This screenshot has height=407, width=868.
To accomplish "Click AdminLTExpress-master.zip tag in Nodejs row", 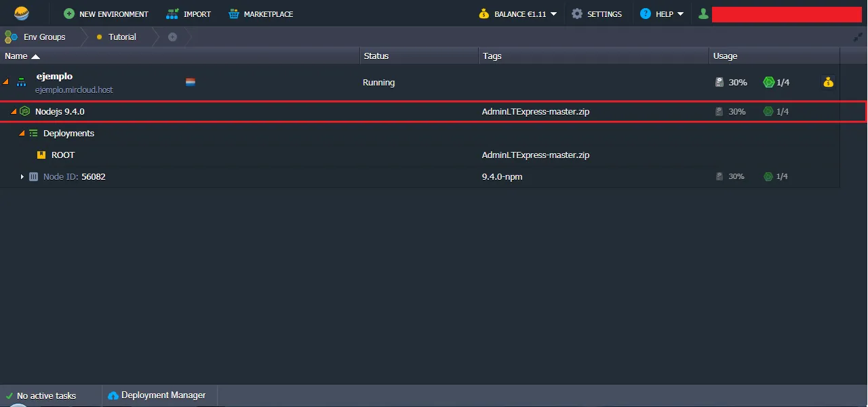I will (536, 111).
